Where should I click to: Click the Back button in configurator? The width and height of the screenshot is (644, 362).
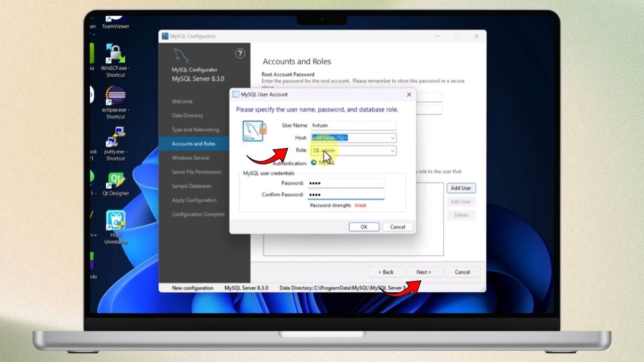pyautogui.click(x=386, y=272)
